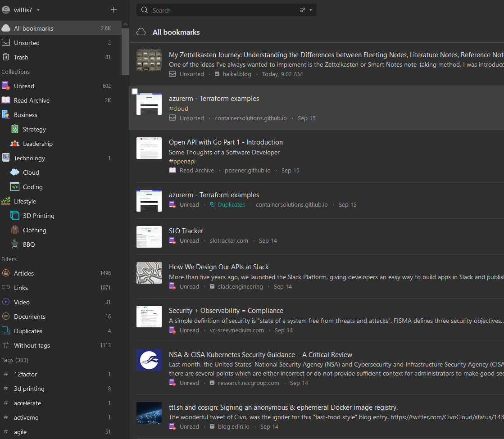Select the accelerate tag
504x439 pixels.
[60, 403]
